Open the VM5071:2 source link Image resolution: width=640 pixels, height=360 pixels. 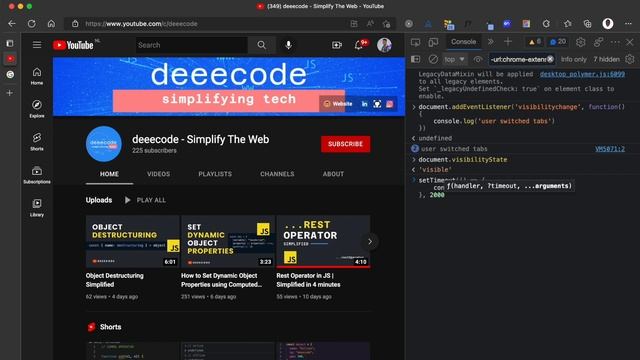point(610,149)
